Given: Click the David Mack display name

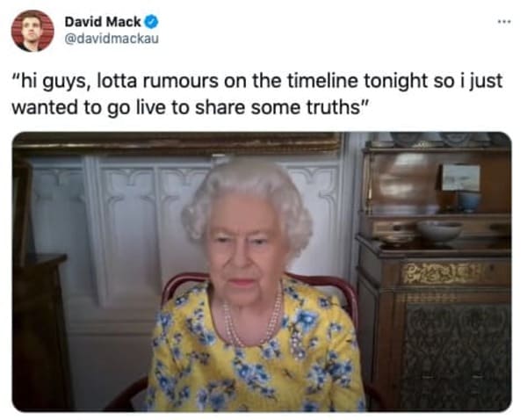Looking at the screenshot, I should 103,22.
